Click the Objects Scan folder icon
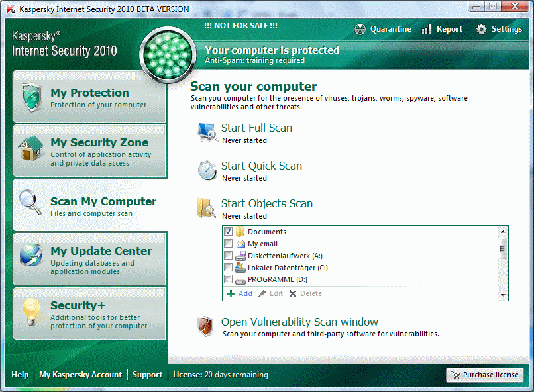Image resolution: width=534 pixels, height=392 pixels. pyautogui.click(x=207, y=208)
